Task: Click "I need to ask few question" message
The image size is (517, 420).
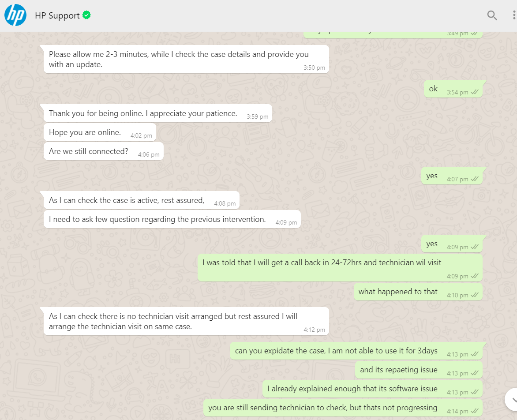Action: click(157, 219)
